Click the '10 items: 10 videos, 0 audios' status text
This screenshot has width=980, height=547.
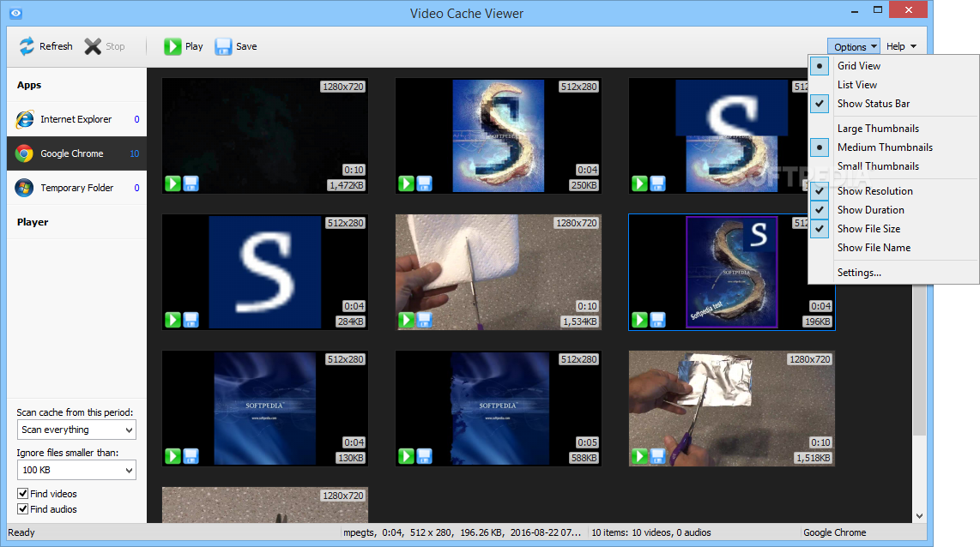[x=651, y=532]
